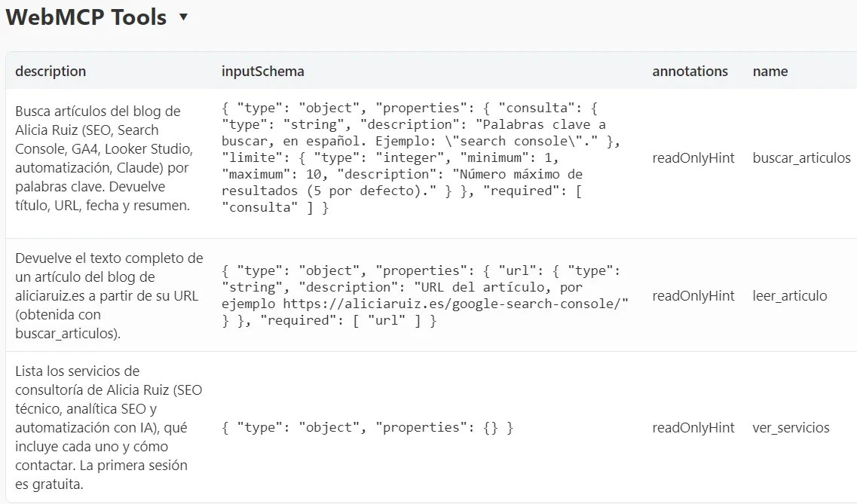This screenshot has height=504, width=857.
Task: Click the schema containing "consulta" property
Action: pos(421,157)
